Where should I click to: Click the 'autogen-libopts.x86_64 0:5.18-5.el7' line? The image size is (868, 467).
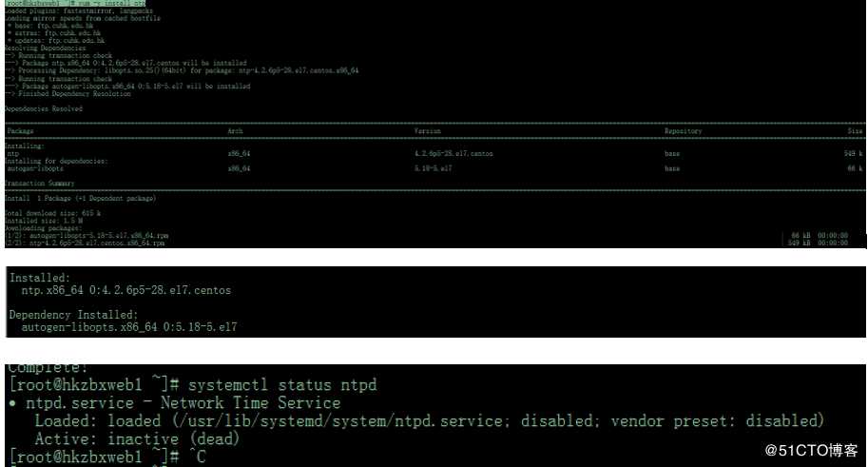[x=129, y=327]
